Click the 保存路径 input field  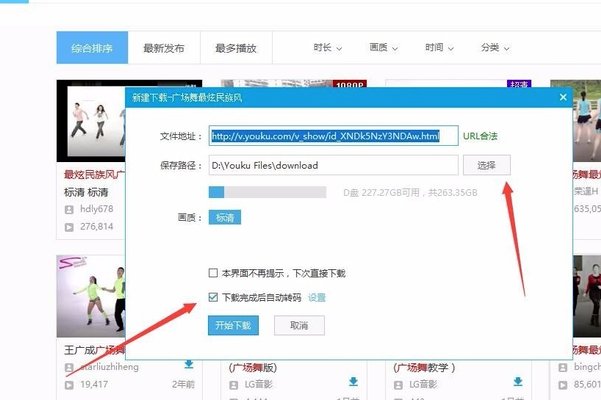[x=333, y=165]
